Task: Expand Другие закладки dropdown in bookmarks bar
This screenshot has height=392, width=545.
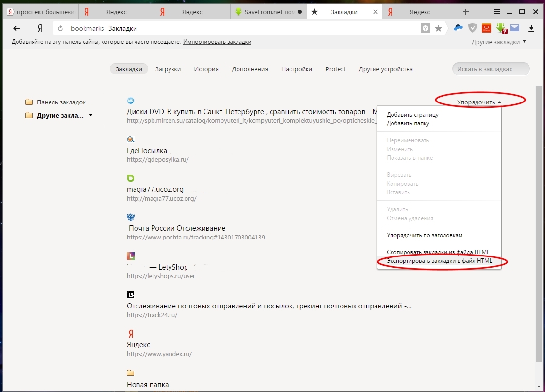Action: (x=499, y=42)
